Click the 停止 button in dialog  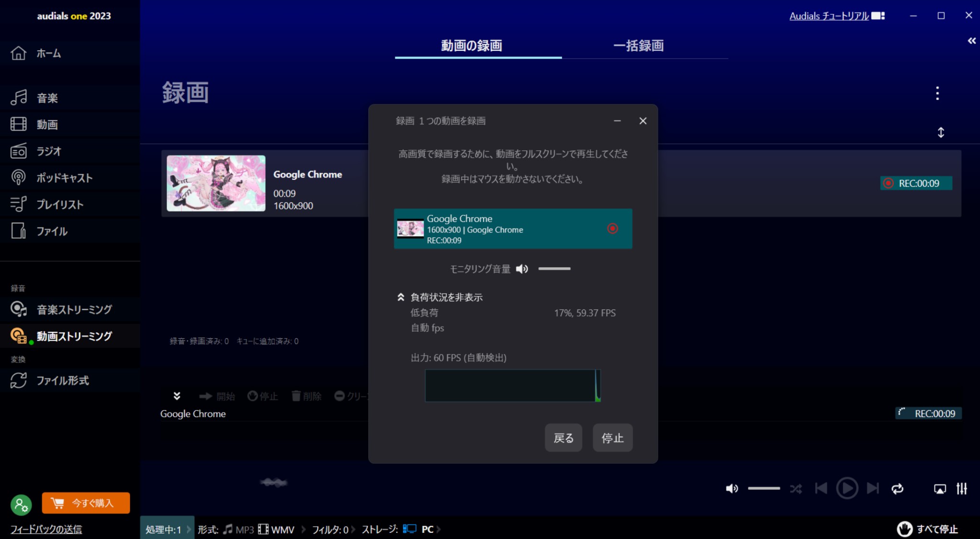click(x=612, y=438)
